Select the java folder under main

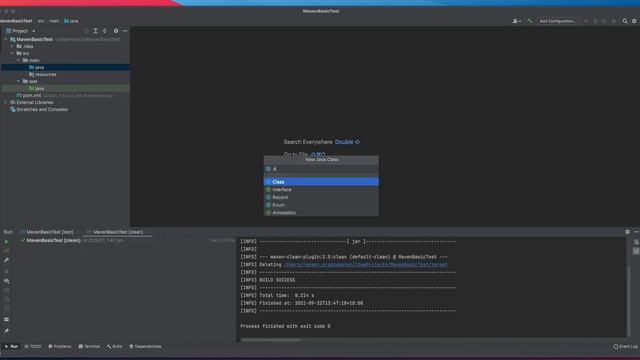coord(65,67)
